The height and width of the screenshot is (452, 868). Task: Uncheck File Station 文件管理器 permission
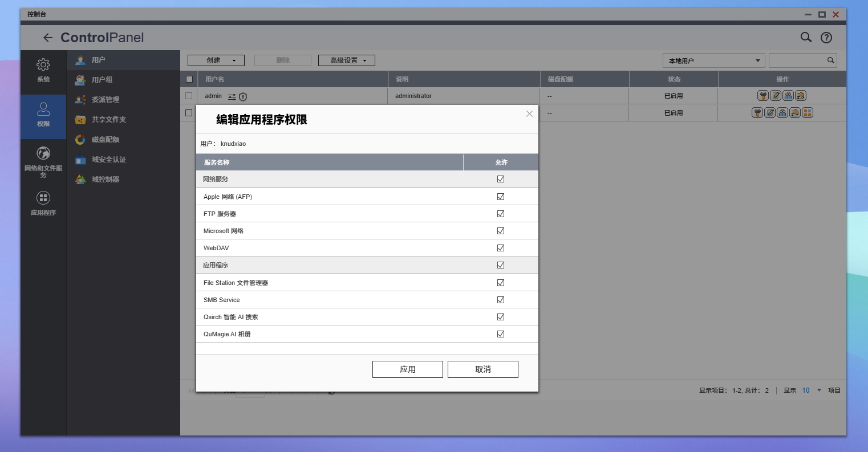pyautogui.click(x=501, y=283)
